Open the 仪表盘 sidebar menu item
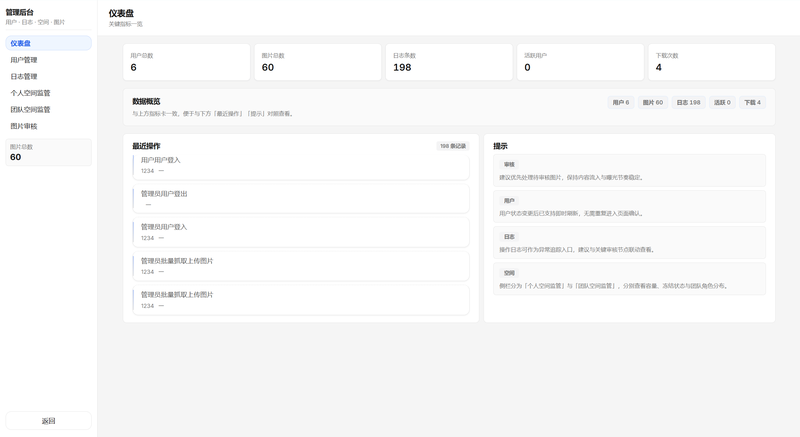 48,43
